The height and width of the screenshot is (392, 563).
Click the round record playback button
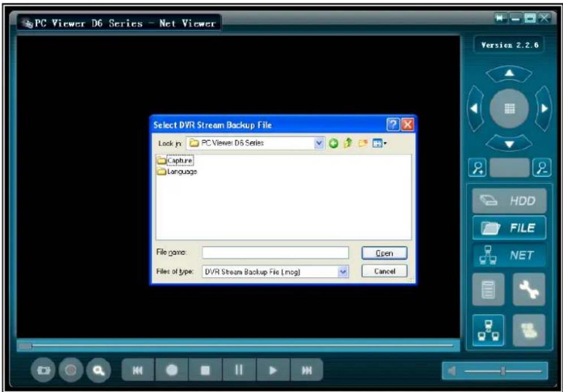point(171,370)
